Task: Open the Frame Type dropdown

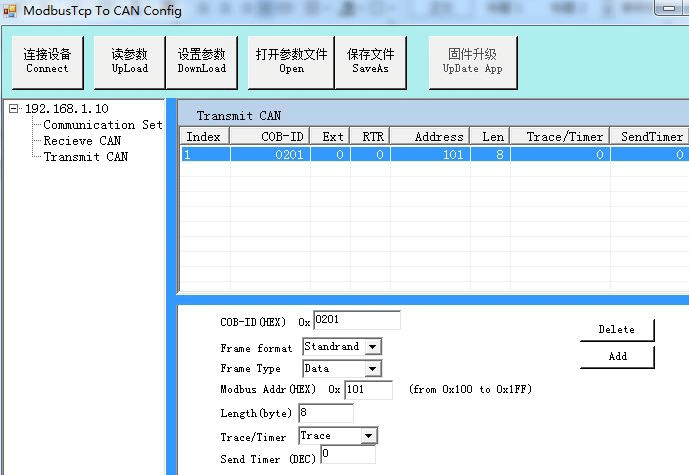Action: click(x=372, y=369)
